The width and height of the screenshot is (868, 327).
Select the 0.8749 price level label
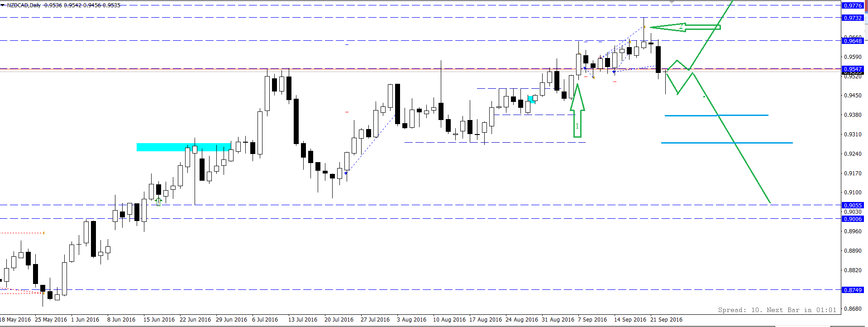(853, 290)
